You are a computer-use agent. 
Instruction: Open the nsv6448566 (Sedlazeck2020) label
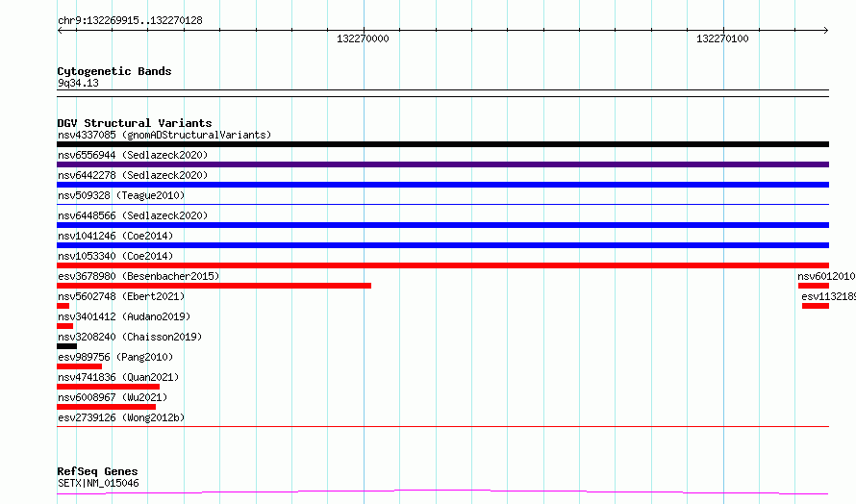click(x=133, y=215)
